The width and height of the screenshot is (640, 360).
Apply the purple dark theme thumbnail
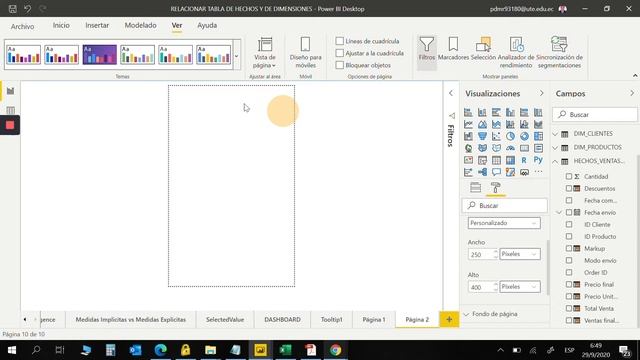pos(100,55)
